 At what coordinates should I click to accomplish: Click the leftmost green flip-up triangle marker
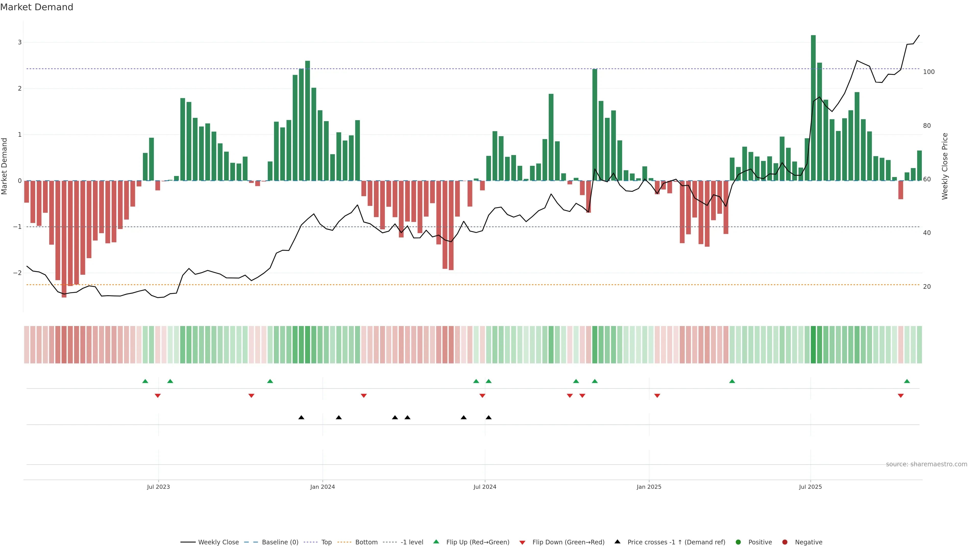click(145, 381)
